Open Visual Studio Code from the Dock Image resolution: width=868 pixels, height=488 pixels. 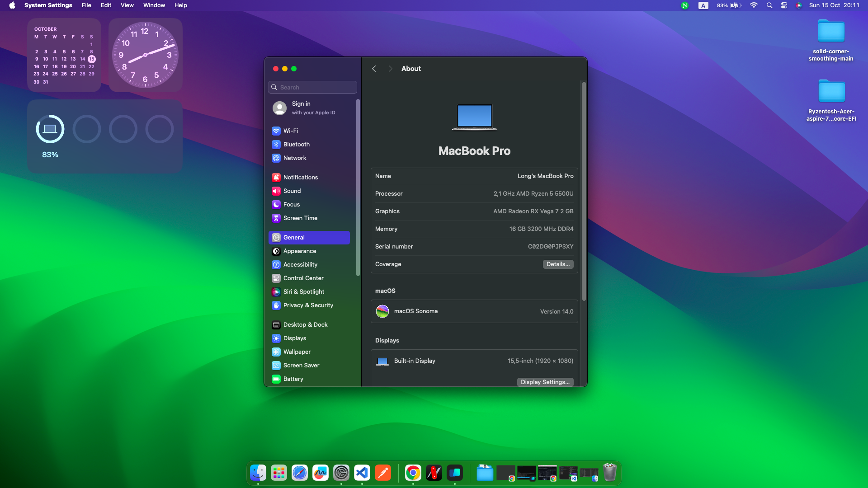362,473
